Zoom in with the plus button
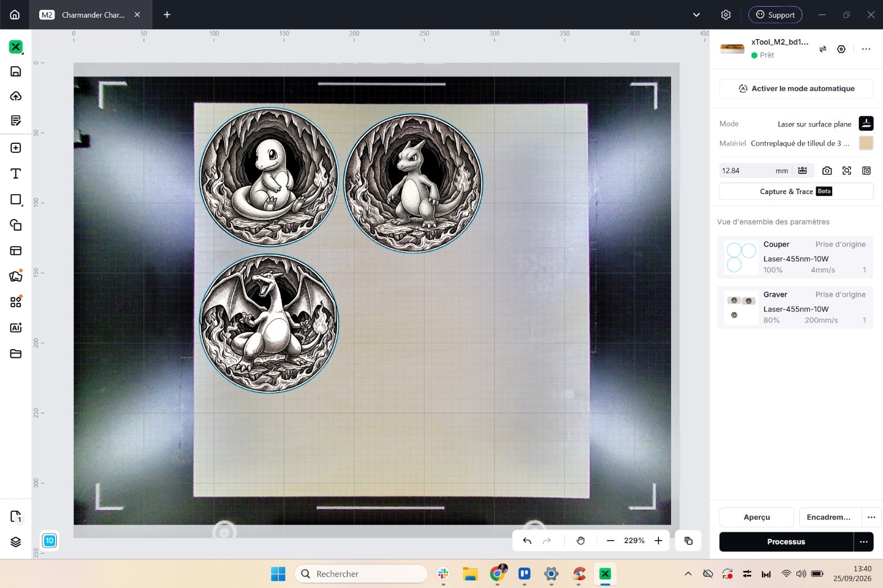Viewport: 883px width, 588px height. (658, 541)
